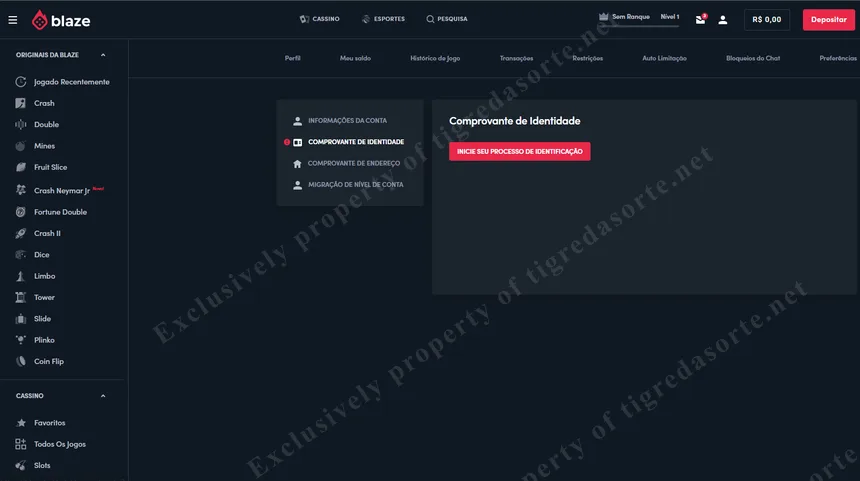Click the Sem Ranque label
This screenshot has height=481, width=860.
click(x=631, y=17)
